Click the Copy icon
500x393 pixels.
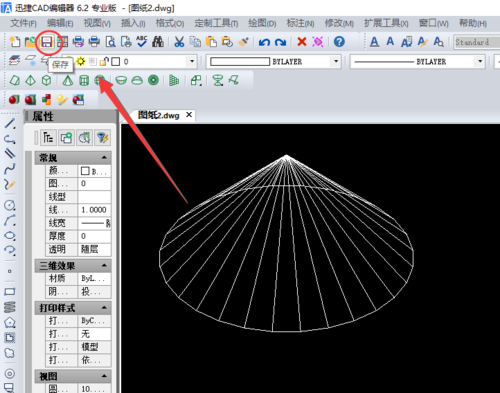[x=195, y=42]
